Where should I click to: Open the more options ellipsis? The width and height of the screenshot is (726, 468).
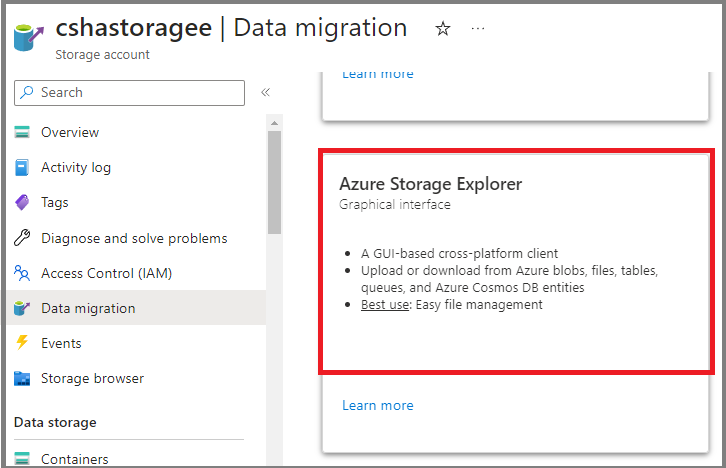(477, 29)
